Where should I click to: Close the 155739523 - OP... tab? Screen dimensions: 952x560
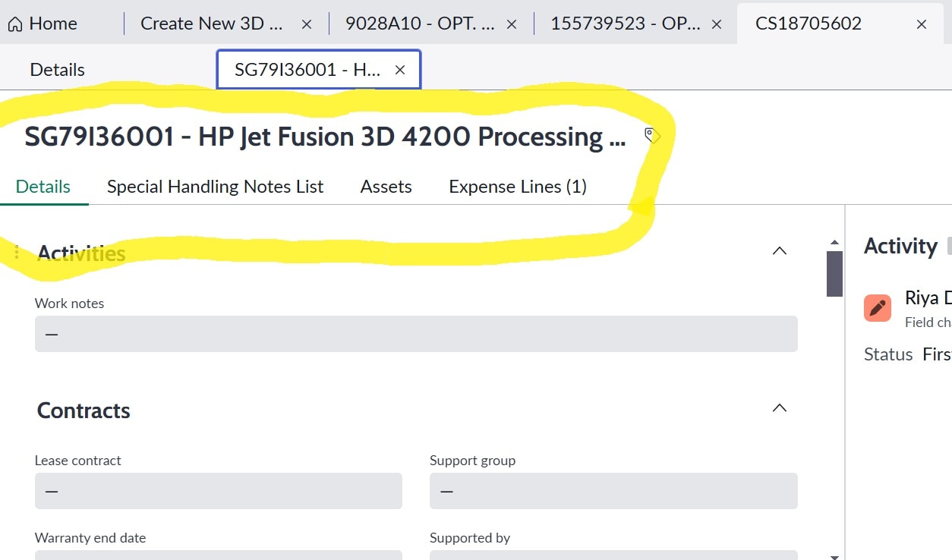tap(717, 24)
